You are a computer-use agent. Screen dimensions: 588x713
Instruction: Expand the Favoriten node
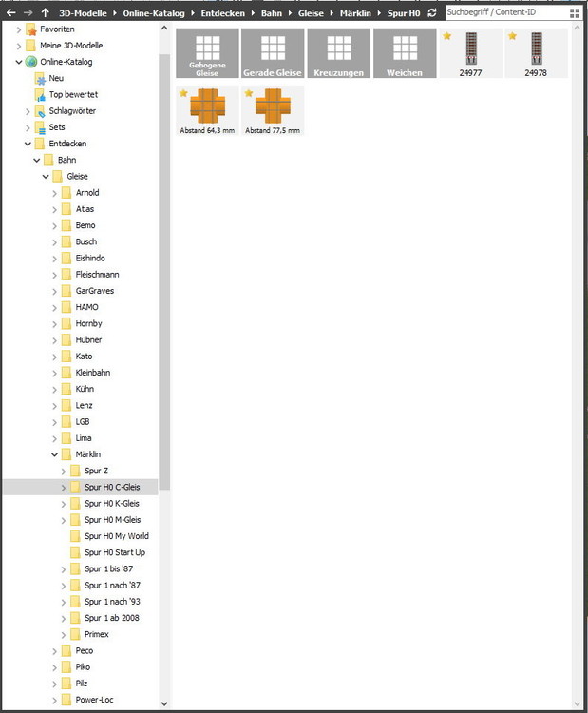[19, 29]
